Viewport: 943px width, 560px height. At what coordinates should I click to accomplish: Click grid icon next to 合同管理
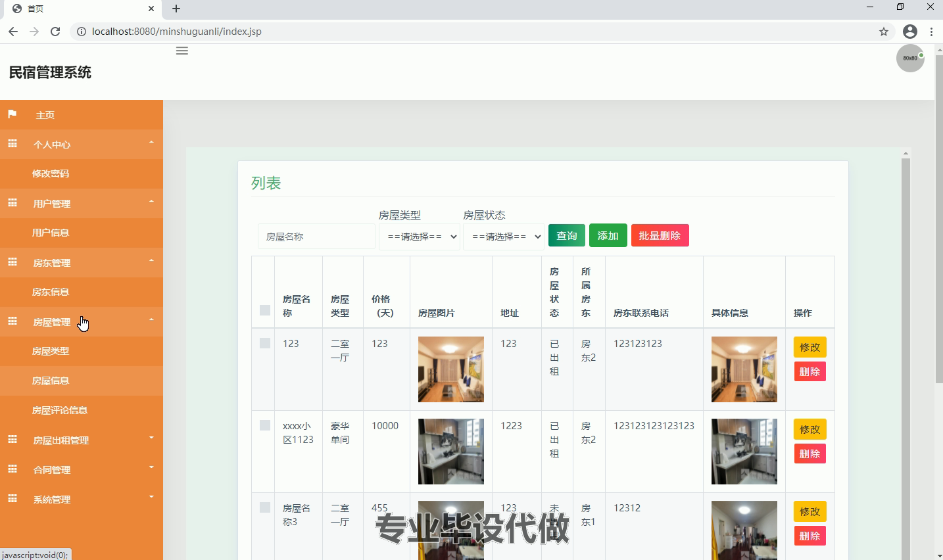pyautogui.click(x=12, y=469)
